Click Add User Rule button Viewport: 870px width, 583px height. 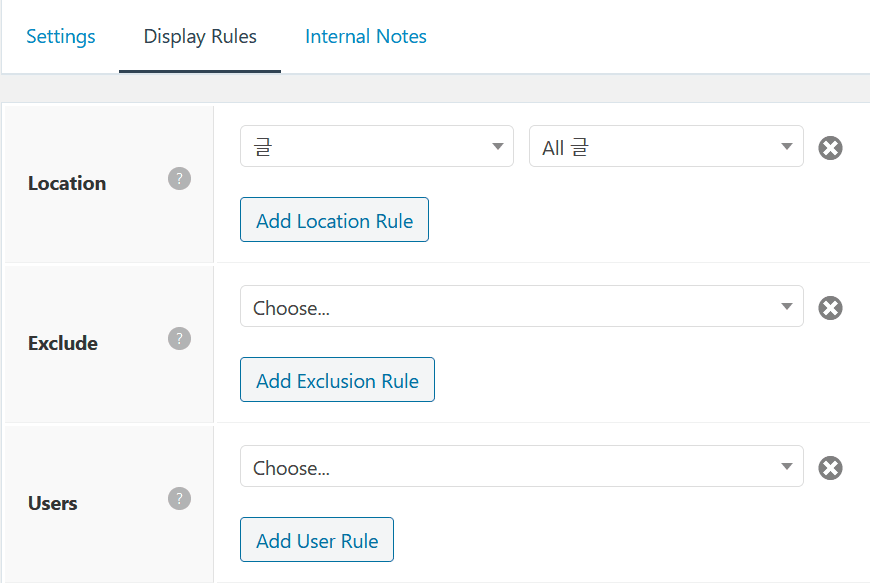pos(317,541)
